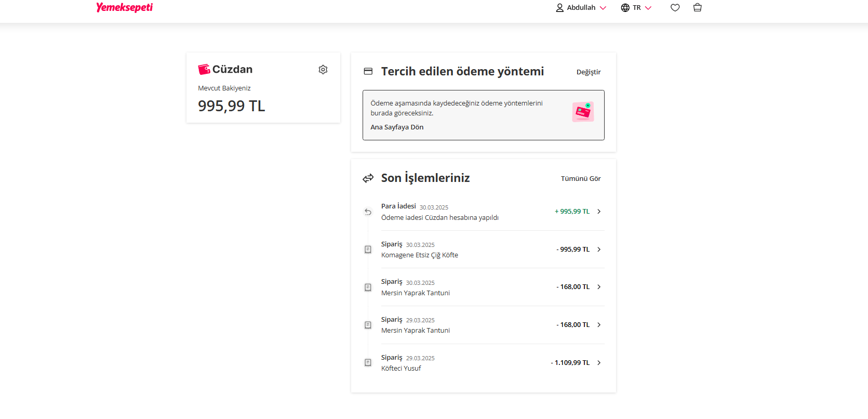Open the TR language dropdown arrow
This screenshot has height=419, width=868.
pyautogui.click(x=648, y=8)
